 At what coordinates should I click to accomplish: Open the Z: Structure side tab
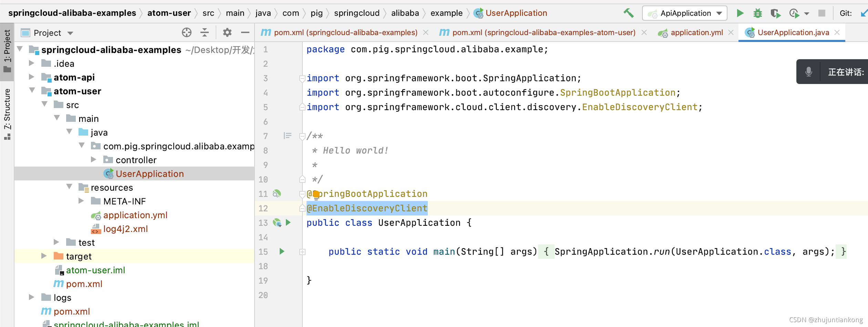pyautogui.click(x=7, y=114)
